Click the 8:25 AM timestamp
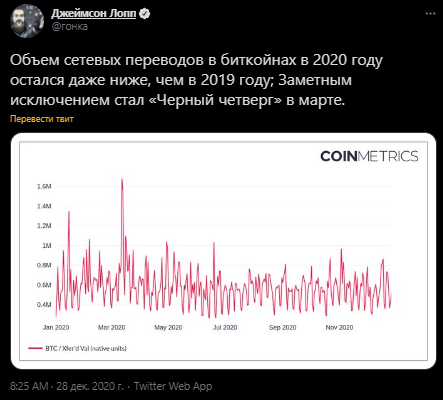The height and width of the screenshot is (400, 443). (x=29, y=386)
